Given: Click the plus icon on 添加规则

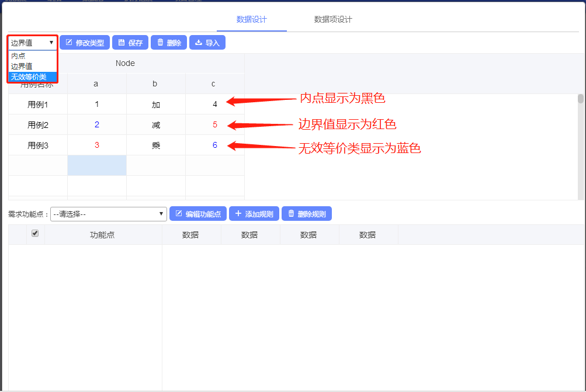Looking at the screenshot, I should 238,214.
